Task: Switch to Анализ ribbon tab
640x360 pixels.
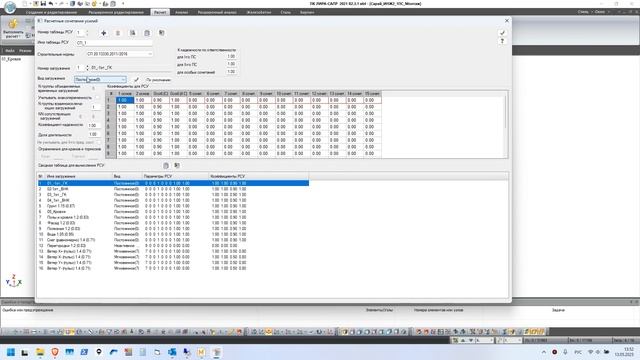Action: (x=182, y=12)
